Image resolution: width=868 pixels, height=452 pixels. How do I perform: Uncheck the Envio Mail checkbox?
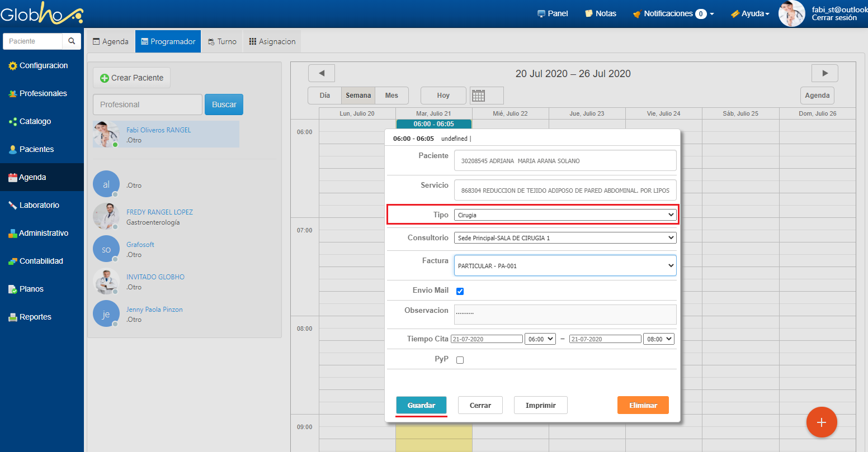(x=460, y=291)
